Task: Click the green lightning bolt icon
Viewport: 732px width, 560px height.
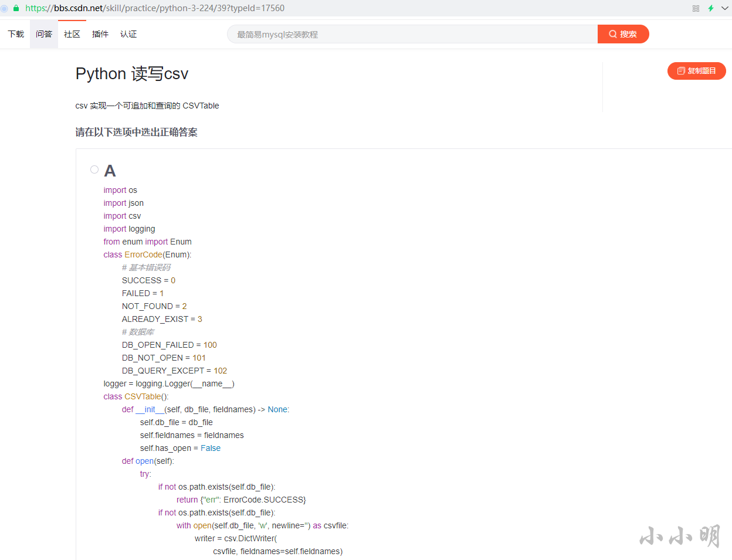Action: (710, 8)
